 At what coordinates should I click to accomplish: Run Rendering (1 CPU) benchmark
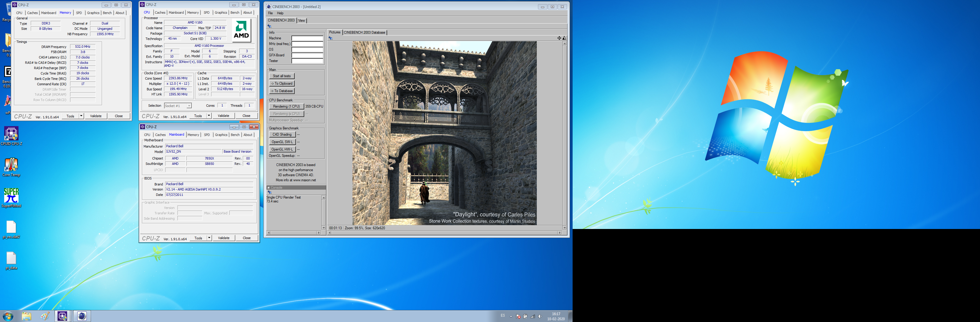pyautogui.click(x=287, y=106)
